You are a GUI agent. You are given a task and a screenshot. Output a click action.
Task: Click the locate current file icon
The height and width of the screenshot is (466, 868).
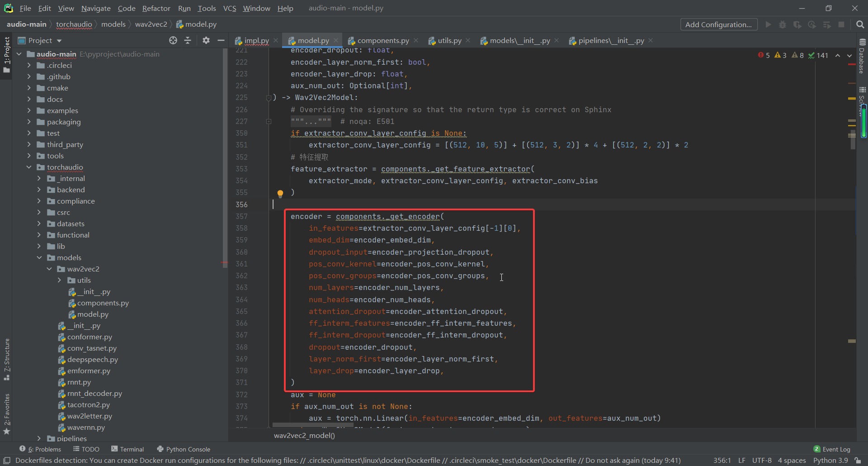pos(173,40)
